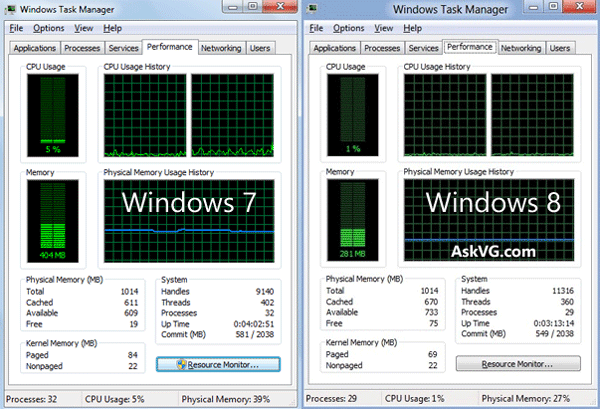
Task: Open Resource Monitor from Windows 7 Task Manager
Action: click(x=218, y=364)
